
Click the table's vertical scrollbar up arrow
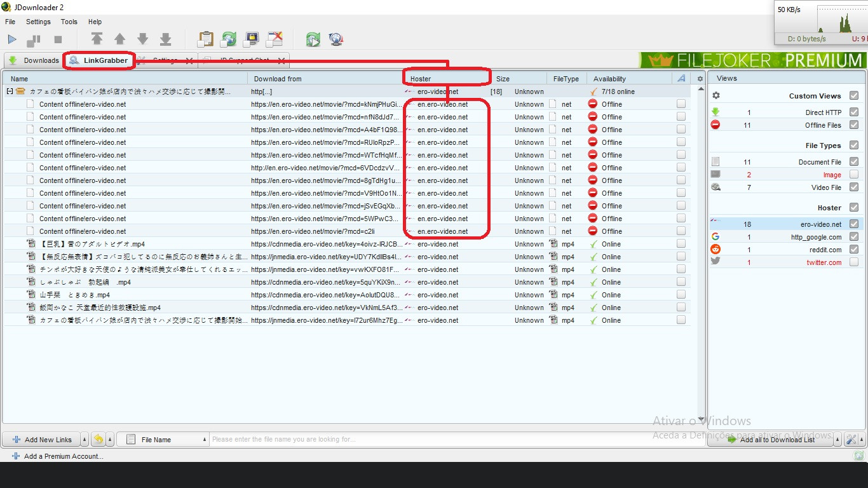coord(700,90)
